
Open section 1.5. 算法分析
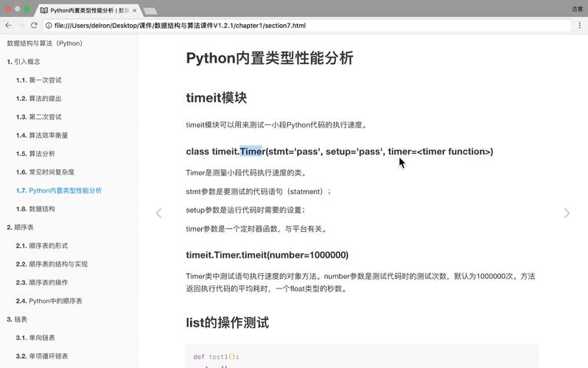[x=35, y=154]
